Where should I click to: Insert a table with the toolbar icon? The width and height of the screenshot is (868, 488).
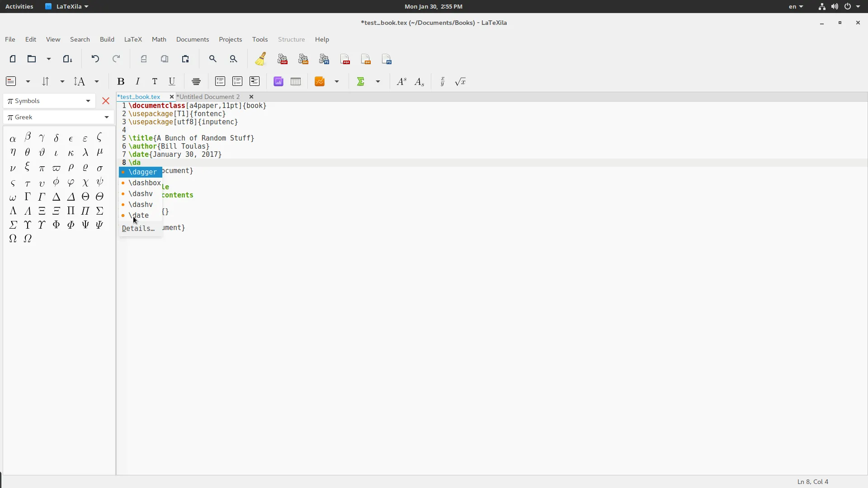[296, 82]
